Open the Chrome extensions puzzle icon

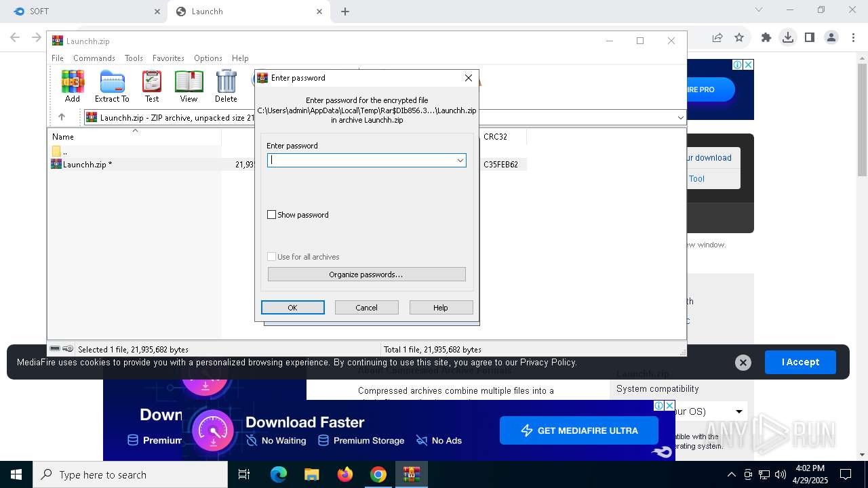[x=766, y=38]
